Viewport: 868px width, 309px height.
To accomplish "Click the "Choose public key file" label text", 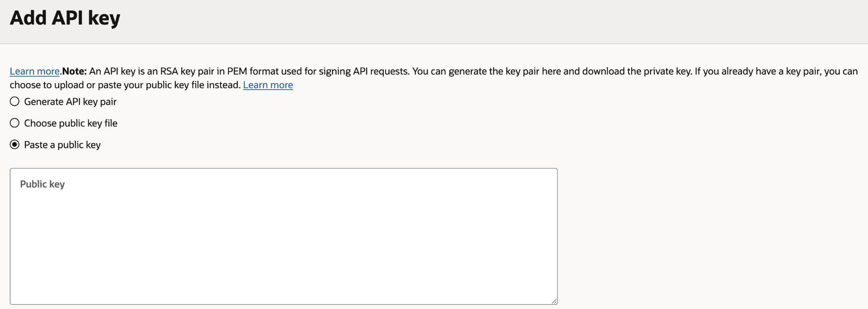I will (x=71, y=123).
